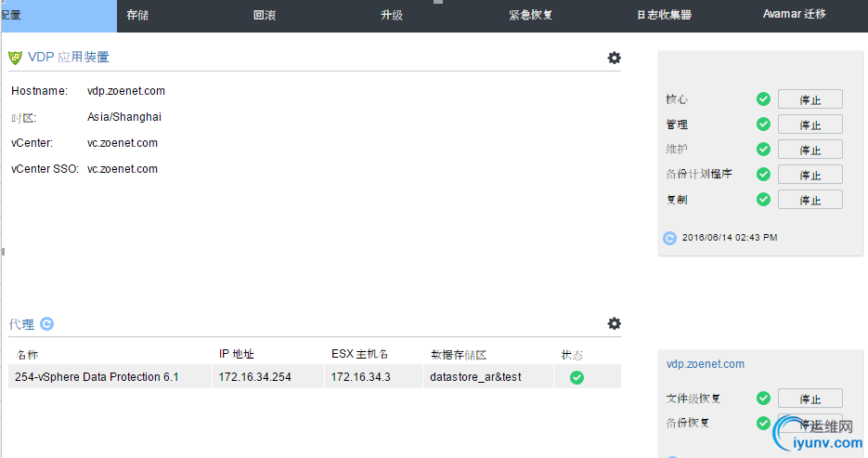Open the vdp.zoenet.com proxy link
The height and width of the screenshot is (458, 868).
pos(706,364)
